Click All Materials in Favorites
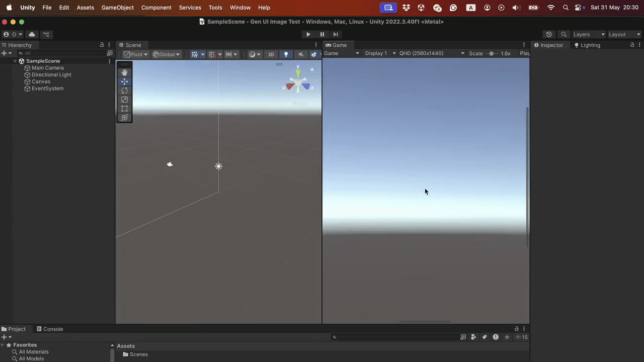Screen dimensions: 644x362 click(x=34, y=351)
